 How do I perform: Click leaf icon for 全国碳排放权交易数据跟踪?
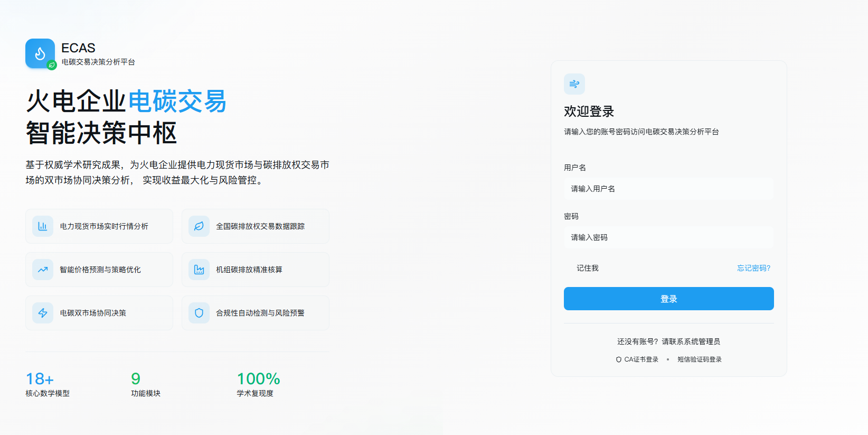pos(199,226)
